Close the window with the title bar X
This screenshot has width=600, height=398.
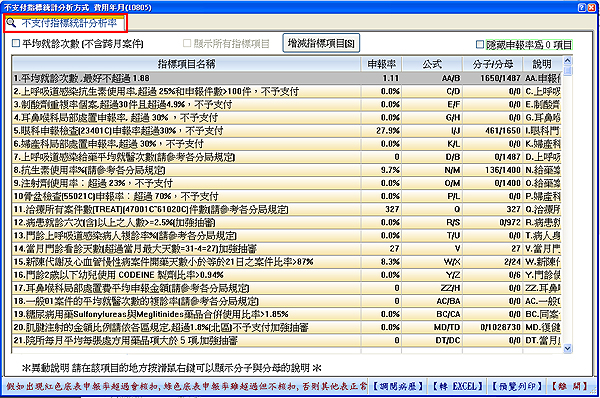pos(592,7)
